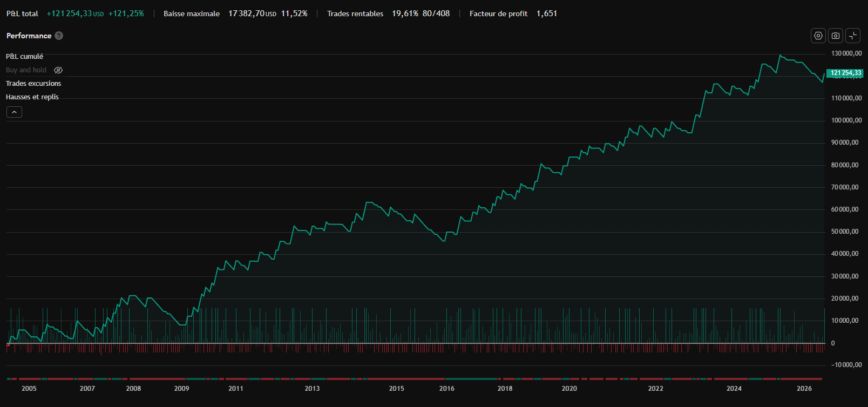Take a chart snapshot with the camera icon
The image size is (868, 407).
tap(836, 36)
